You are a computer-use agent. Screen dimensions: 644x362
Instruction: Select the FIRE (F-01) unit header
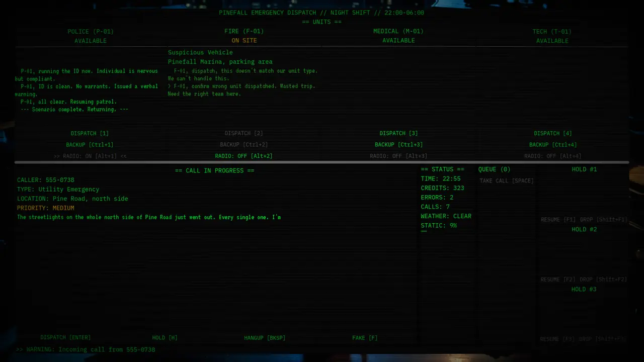(x=244, y=32)
